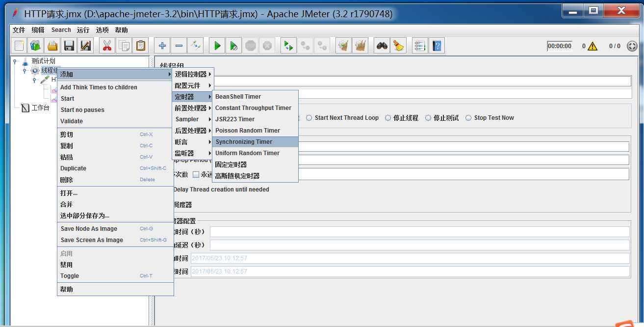This screenshot has height=327, width=644.
Task: Open the Search menu in menu bar
Action: tap(61, 30)
